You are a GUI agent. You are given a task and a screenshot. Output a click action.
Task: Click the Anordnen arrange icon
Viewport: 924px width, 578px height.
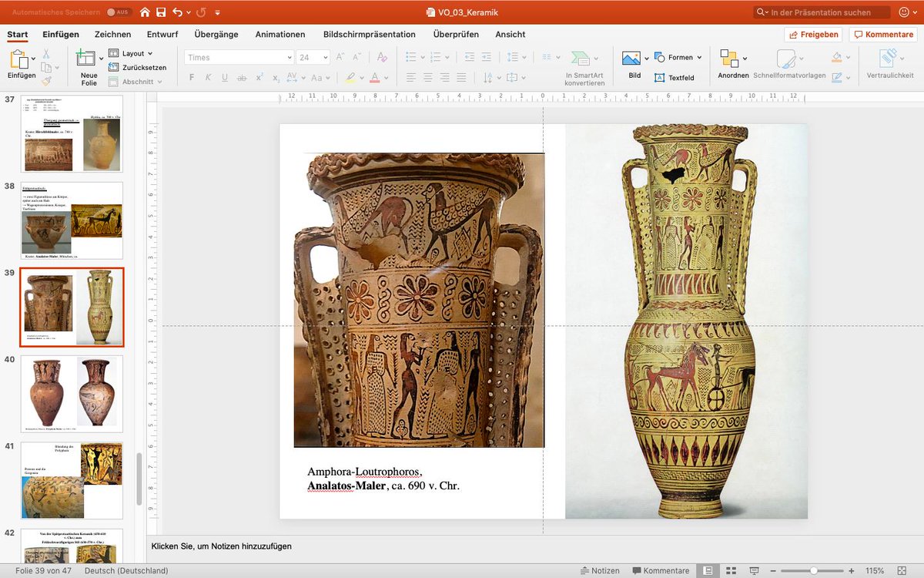coord(728,59)
